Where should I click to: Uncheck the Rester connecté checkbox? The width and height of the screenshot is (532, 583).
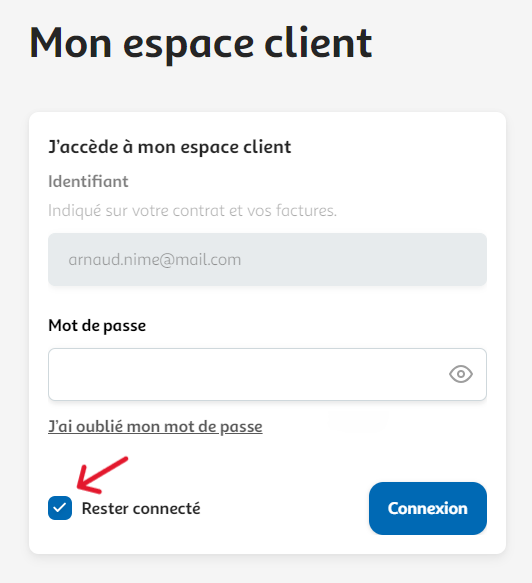click(x=60, y=508)
